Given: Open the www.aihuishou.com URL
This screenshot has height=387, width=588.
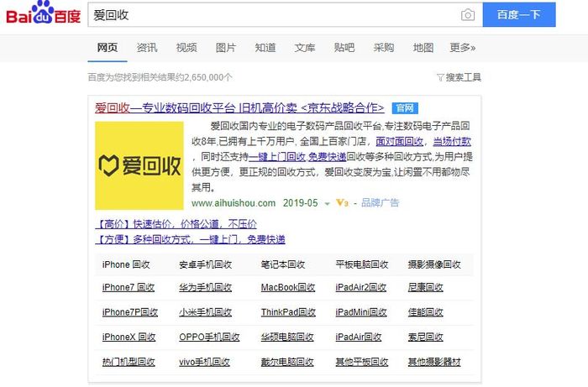Looking at the screenshot, I should pos(234,203).
